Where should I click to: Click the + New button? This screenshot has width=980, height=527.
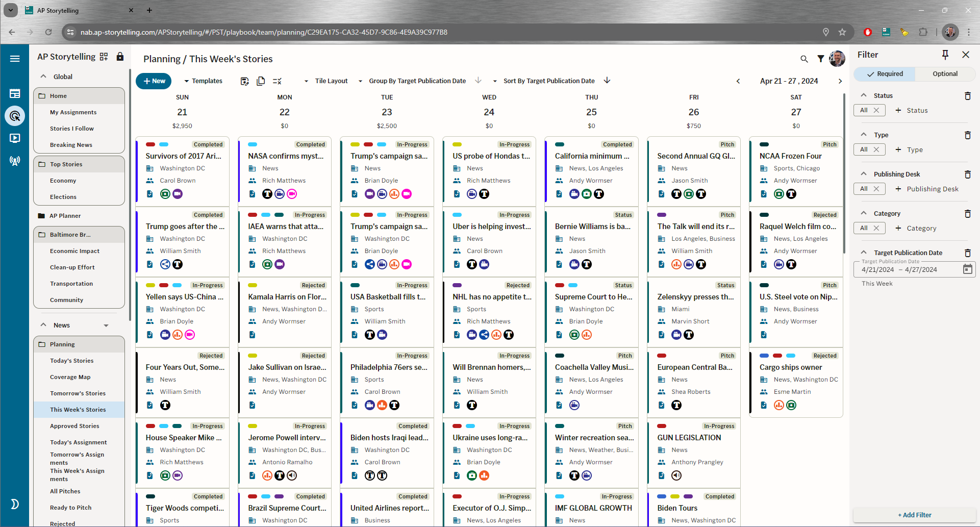[x=153, y=81]
